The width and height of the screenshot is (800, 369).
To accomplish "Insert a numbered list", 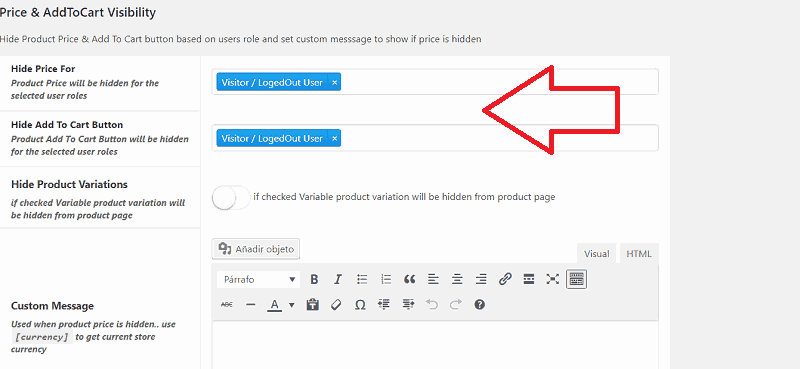I will 386,279.
